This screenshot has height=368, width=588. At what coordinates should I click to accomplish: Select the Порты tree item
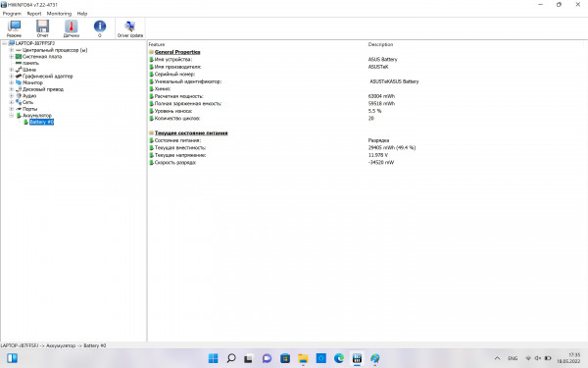pyautogui.click(x=29, y=109)
